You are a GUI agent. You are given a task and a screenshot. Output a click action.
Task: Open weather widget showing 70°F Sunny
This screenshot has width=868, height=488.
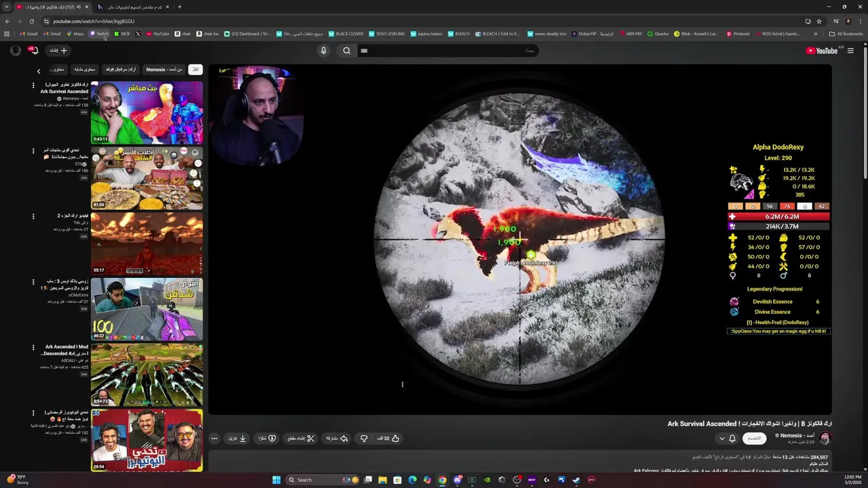click(x=17, y=480)
